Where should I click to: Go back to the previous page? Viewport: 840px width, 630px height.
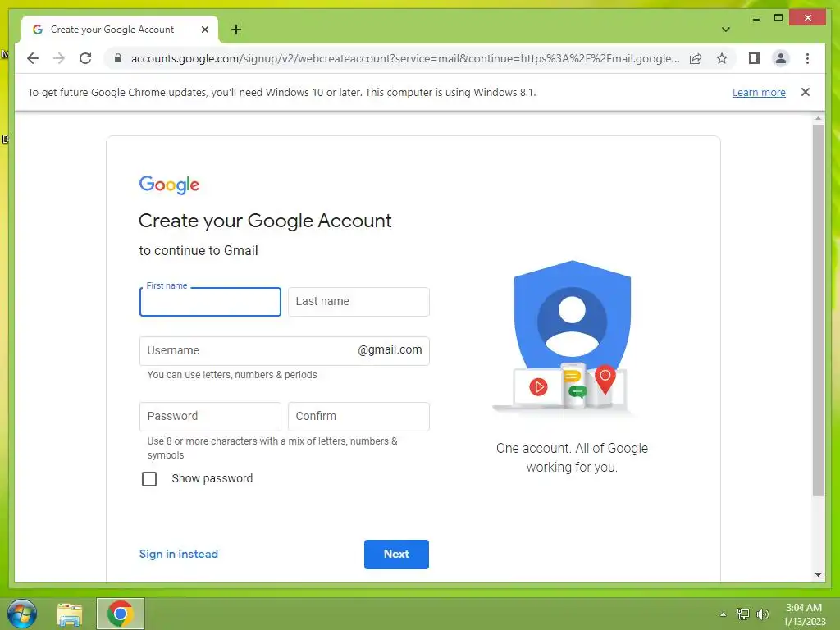(33, 58)
